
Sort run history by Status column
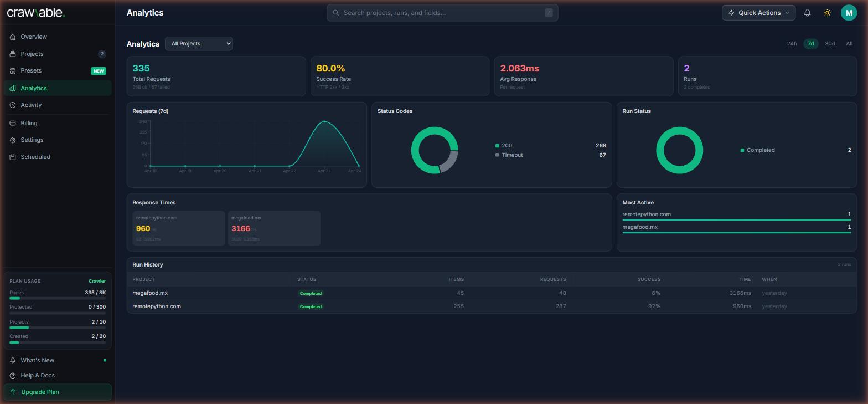307,279
